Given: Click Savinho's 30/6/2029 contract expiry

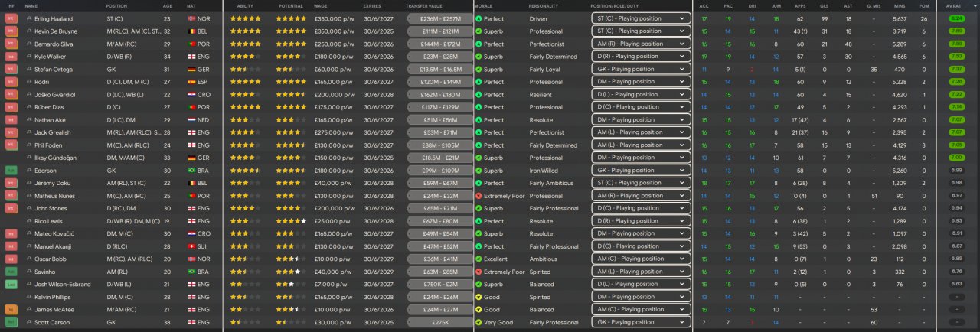Looking at the screenshot, I should [377, 272].
